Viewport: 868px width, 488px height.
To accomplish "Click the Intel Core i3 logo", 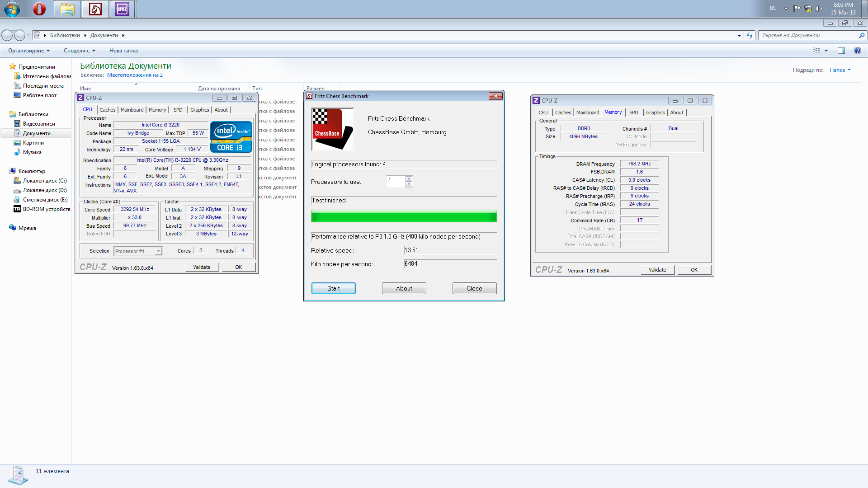I will (x=231, y=137).
